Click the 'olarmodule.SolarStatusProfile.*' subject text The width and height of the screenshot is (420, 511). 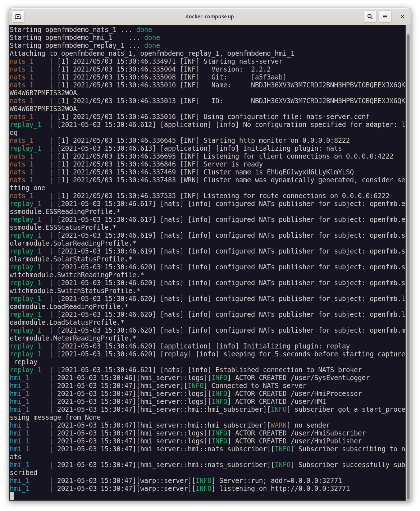(71, 259)
